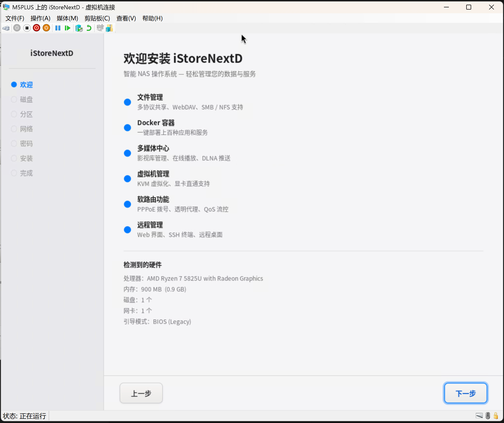This screenshot has height=423, width=504.
Task: Click the green Reset play icon
Action: (67, 28)
